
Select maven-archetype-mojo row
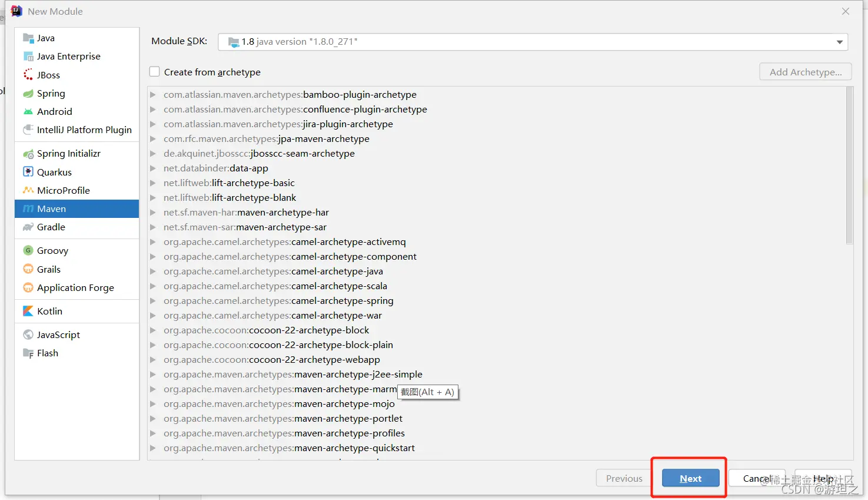[497, 404]
